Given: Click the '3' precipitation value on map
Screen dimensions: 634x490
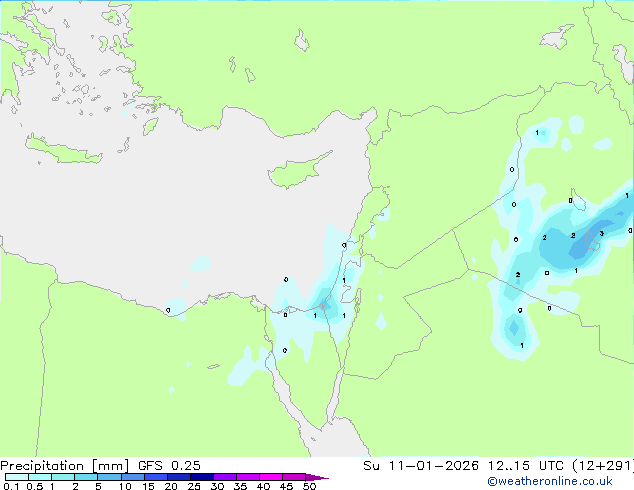Looking at the screenshot, I should [x=602, y=233].
